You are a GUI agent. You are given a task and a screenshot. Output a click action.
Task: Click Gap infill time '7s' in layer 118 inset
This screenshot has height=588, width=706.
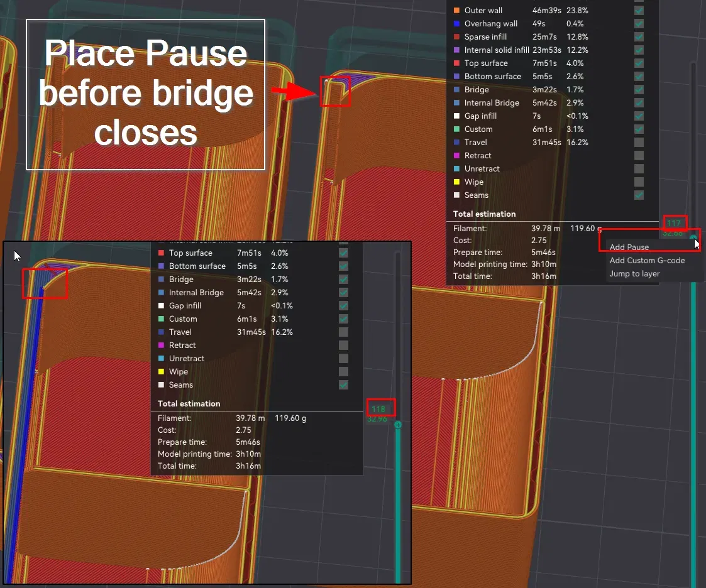[x=241, y=305]
